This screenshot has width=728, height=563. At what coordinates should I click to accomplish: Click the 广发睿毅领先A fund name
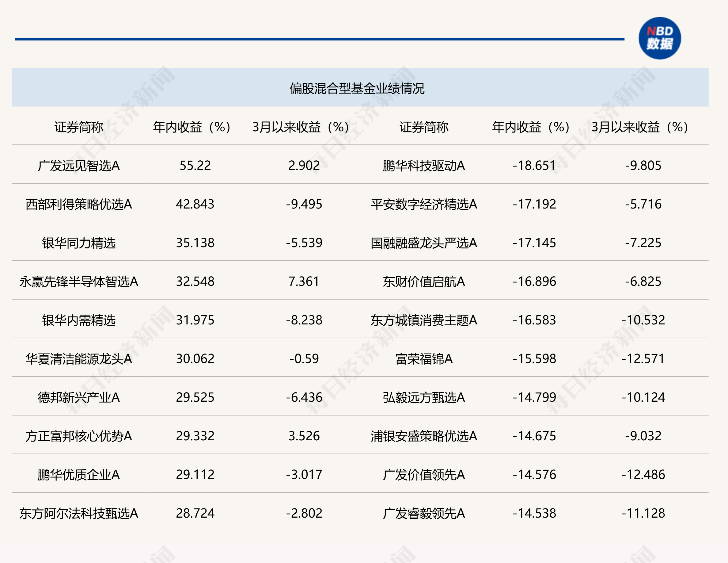click(424, 514)
